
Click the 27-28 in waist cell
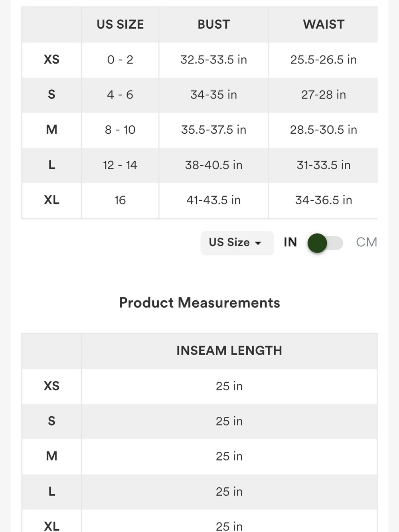coord(324,95)
